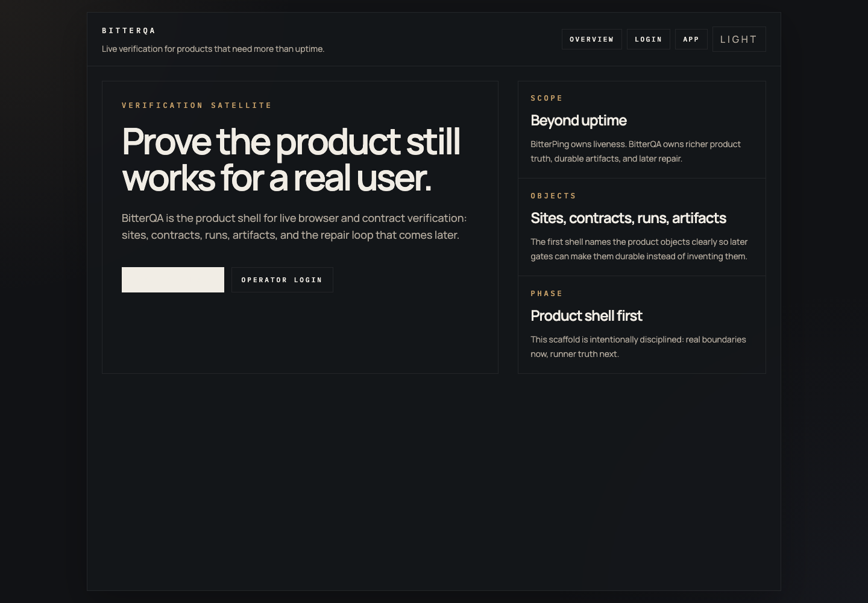Click the VERIFICATION SATELLITE eyebrow label
Image resolution: width=868 pixels, height=603 pixels.
pos(197,105)
